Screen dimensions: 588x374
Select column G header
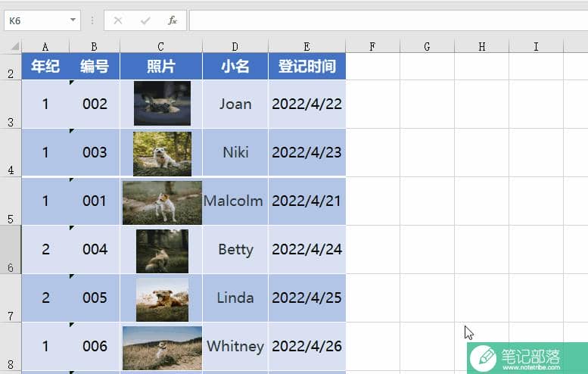[x=427, y=46]
